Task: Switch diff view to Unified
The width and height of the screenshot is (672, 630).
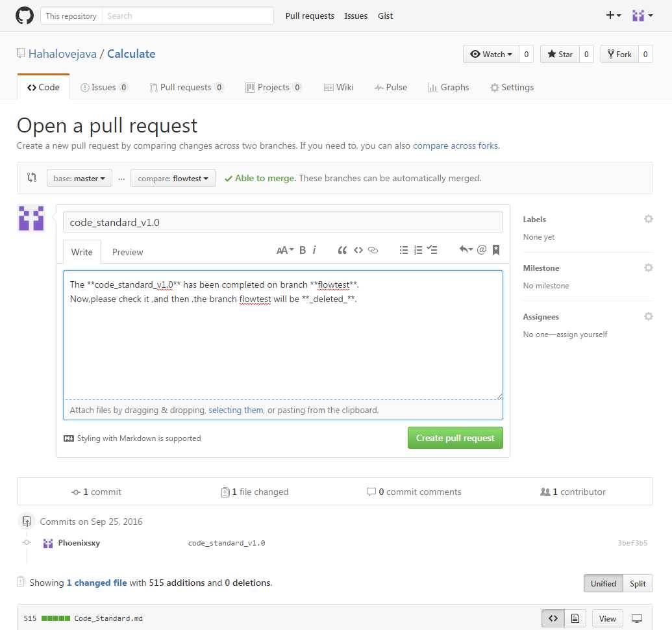Action: pos(603,584)
